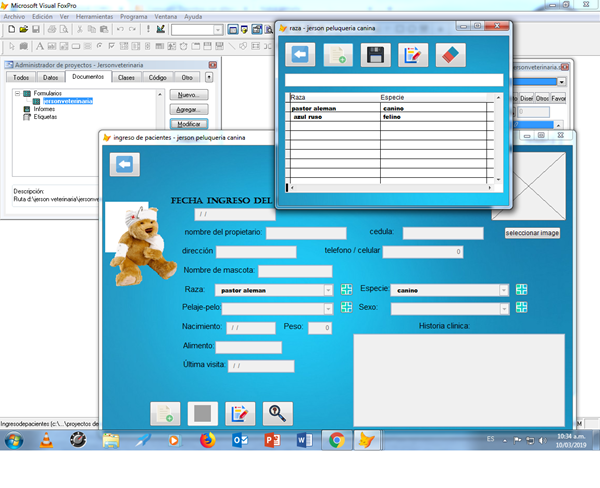Click the seleccionar image button
600x488 pixels.
(x=532, y=233)
